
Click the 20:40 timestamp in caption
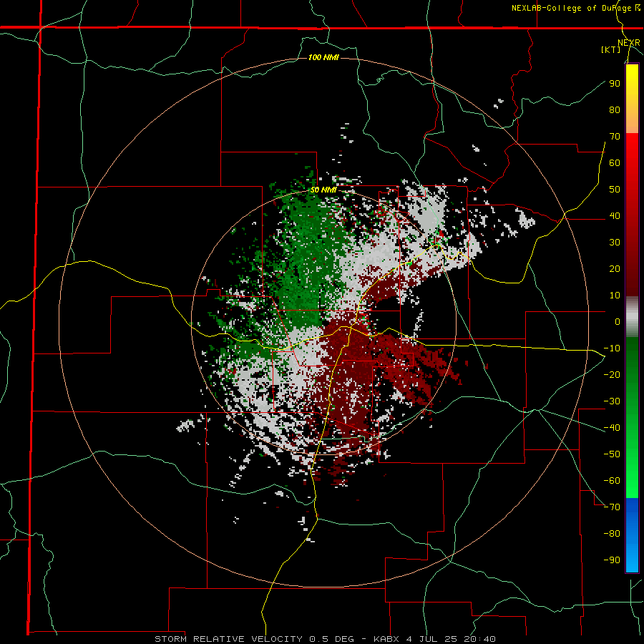coord(480,639)
